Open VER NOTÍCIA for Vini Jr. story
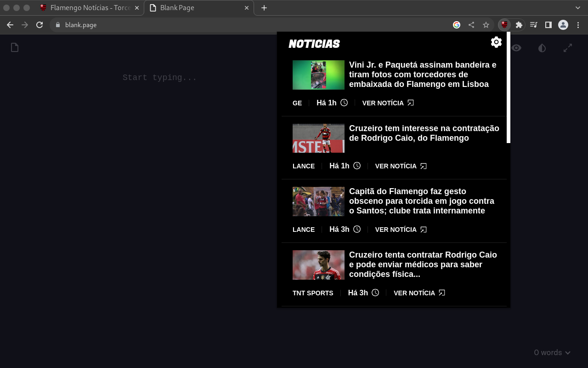This screenshot has width=588, height=368. [x=388, y=103]
